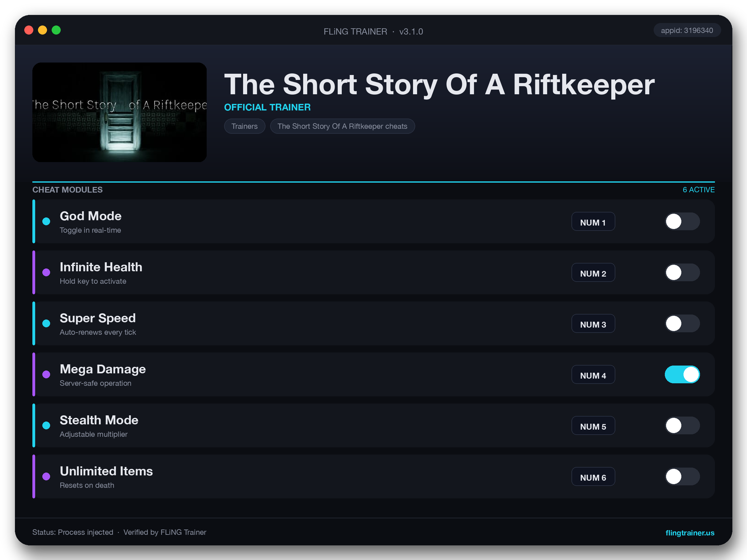The height and width of the screenshot is (560, 747).
Task: Click the OFFICIAL TRAINER label
Action: pos(267,107)
